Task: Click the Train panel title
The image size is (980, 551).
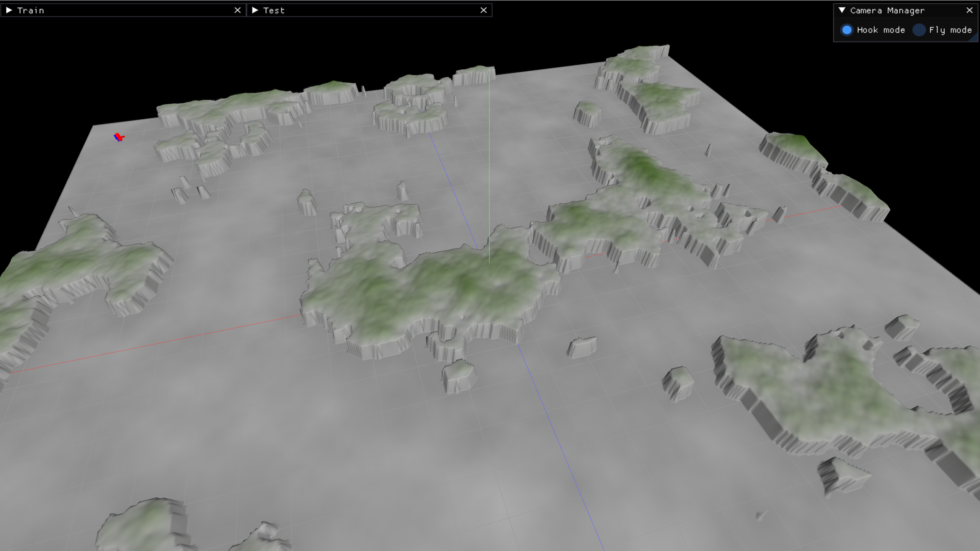Action: coord(31,11)
